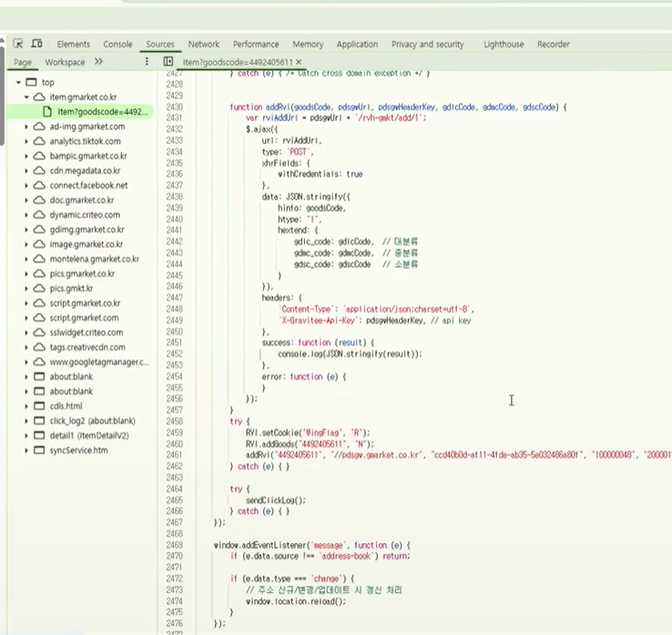Screen dimensions: 672x635
Task: Click the cloud icon for analytics.tiktok.com
Action: click(x=39, y=141)
